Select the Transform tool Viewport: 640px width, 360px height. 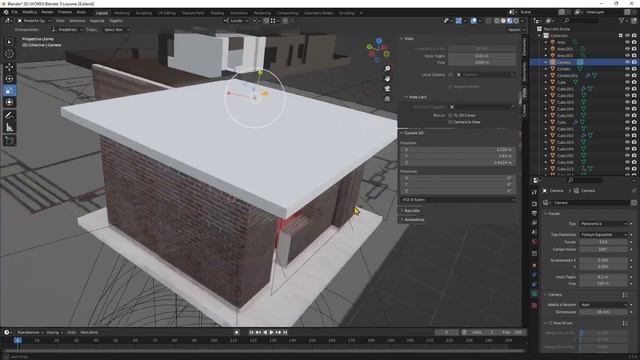9,102
